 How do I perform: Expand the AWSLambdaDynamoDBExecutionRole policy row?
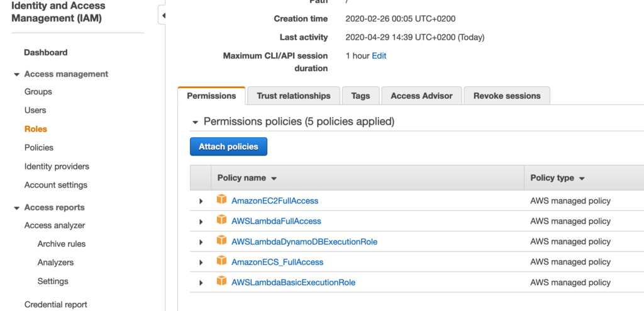(201, 242)
